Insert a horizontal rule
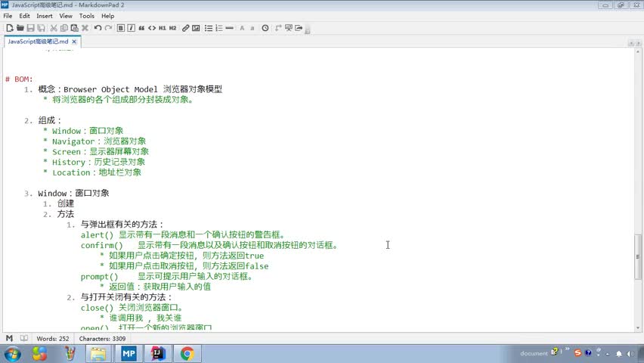 (230, 28)
